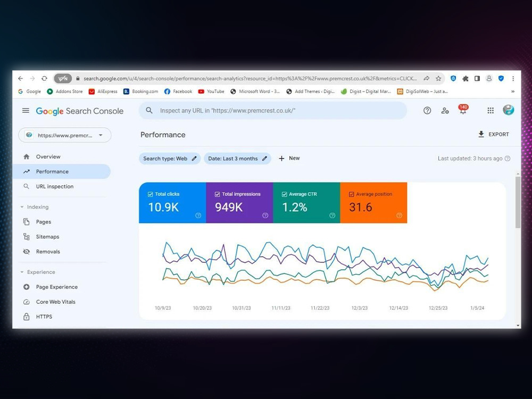Click the EXPORT button
The height and width of the screenshot is (399, 532).
[494, 135]
